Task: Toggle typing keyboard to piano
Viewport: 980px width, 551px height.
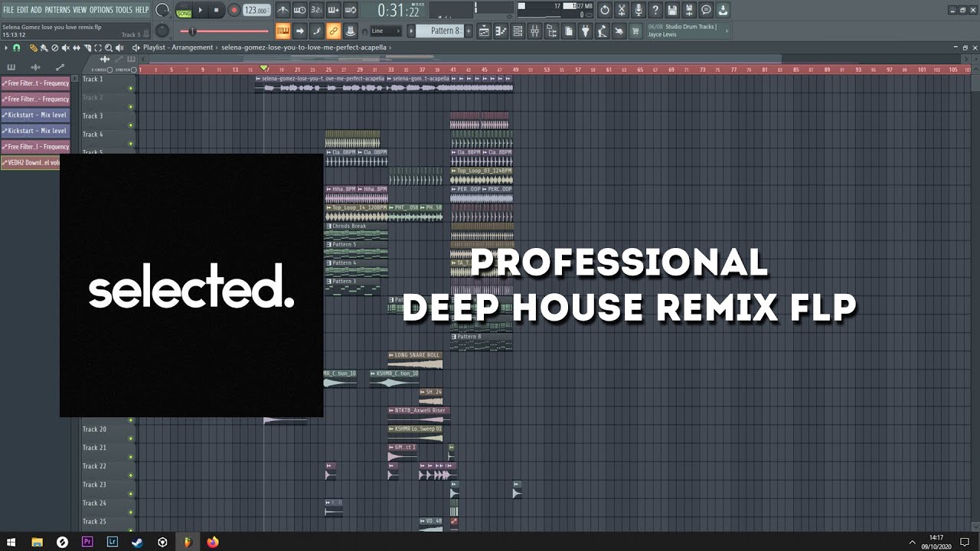Action: tap(283, 31)
